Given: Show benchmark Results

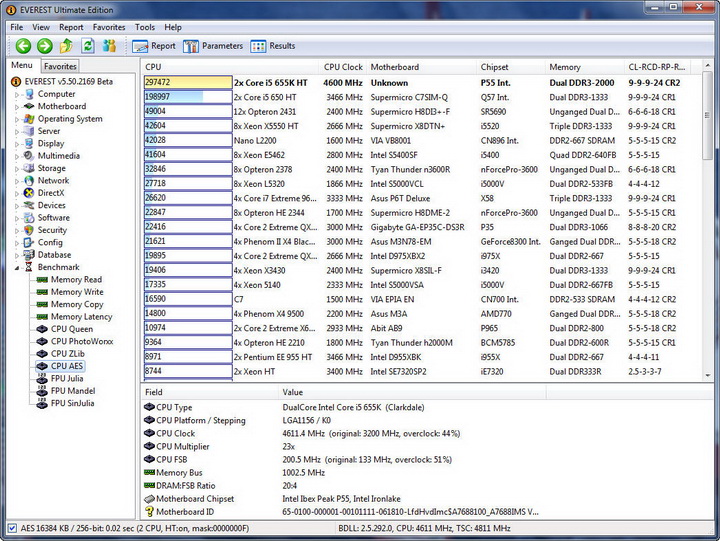Looking at the screenshot, I should pos(273,46).
